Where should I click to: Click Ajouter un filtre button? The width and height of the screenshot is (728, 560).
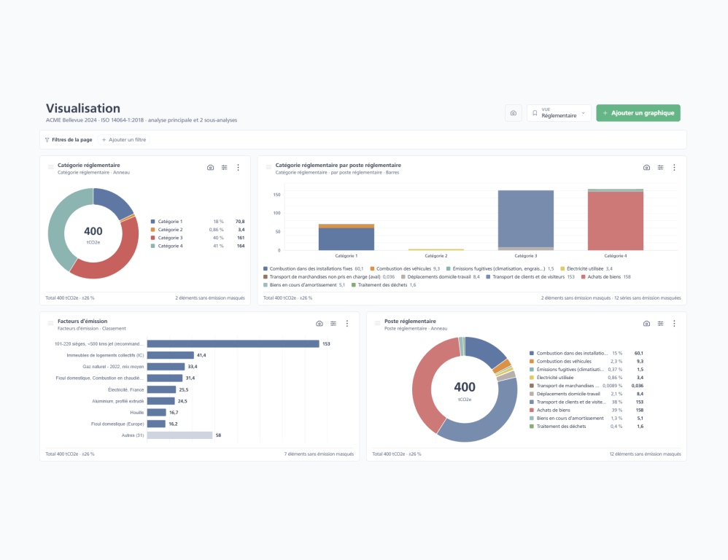[x=124, y=140]
